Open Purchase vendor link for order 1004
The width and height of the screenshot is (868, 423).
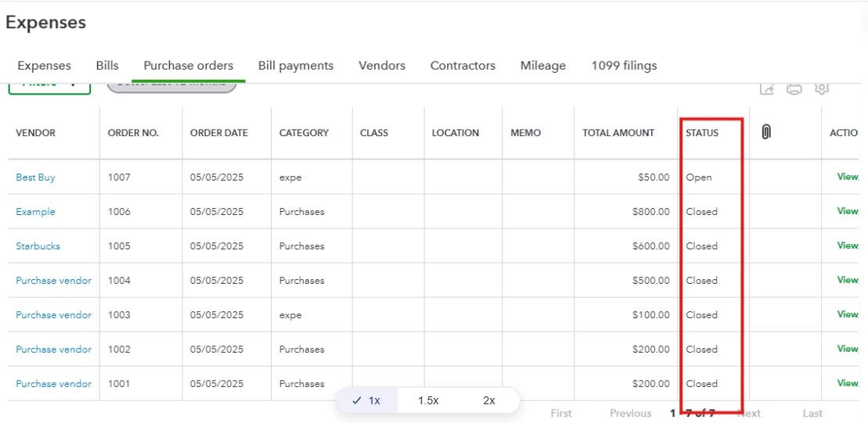coord(54,281)
